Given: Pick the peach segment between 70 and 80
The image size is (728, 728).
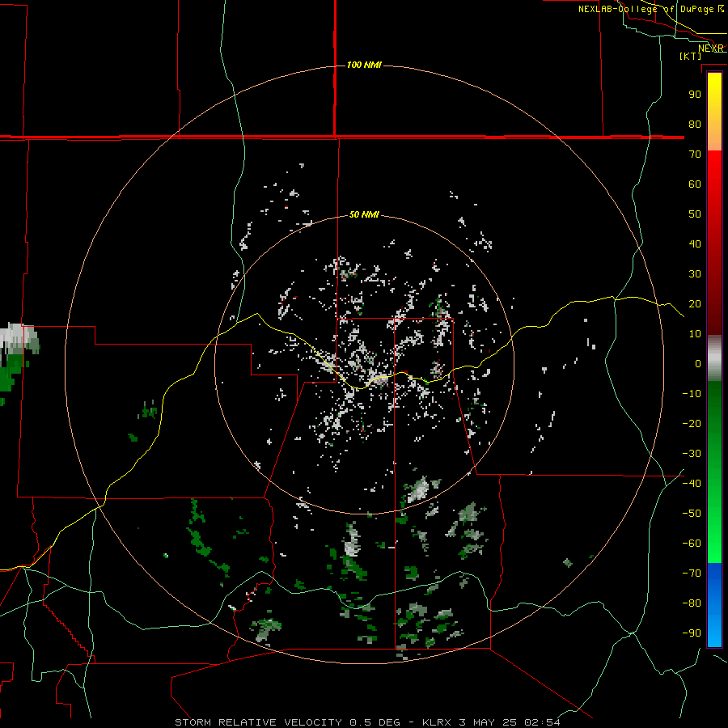Looking at the screenshot, I should tap(714, 139).
